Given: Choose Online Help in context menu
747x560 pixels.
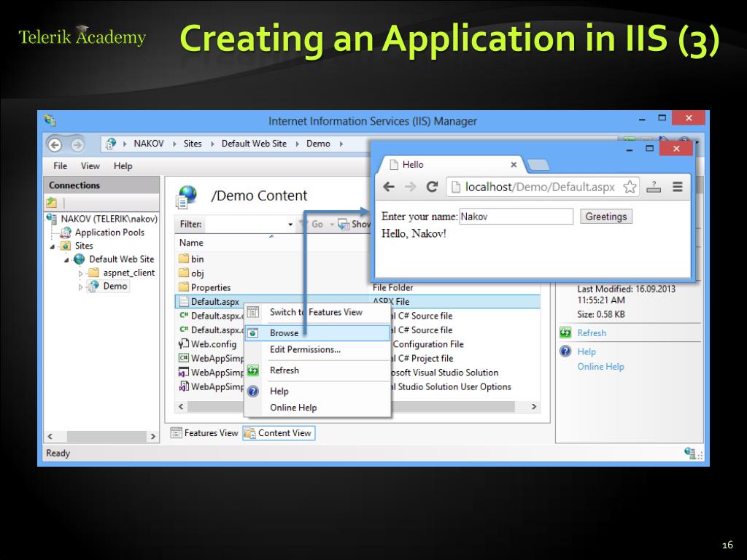Looking at the screenshot, I should [318, 408].
